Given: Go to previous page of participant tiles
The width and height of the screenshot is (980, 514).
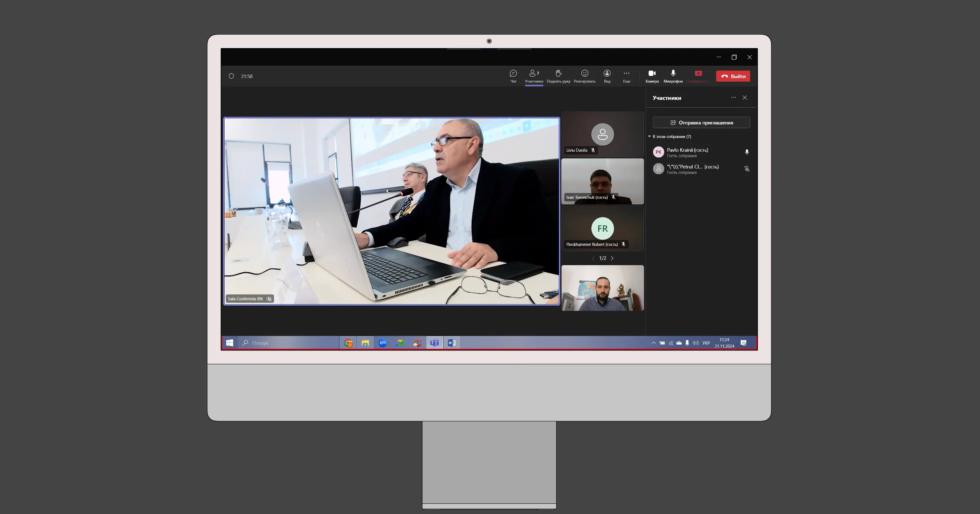Looking at the screenshot, I should (593, 258).
